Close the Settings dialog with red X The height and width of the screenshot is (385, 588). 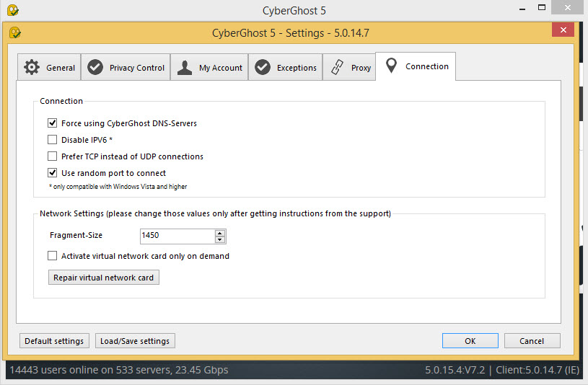[x=563, y=30]
